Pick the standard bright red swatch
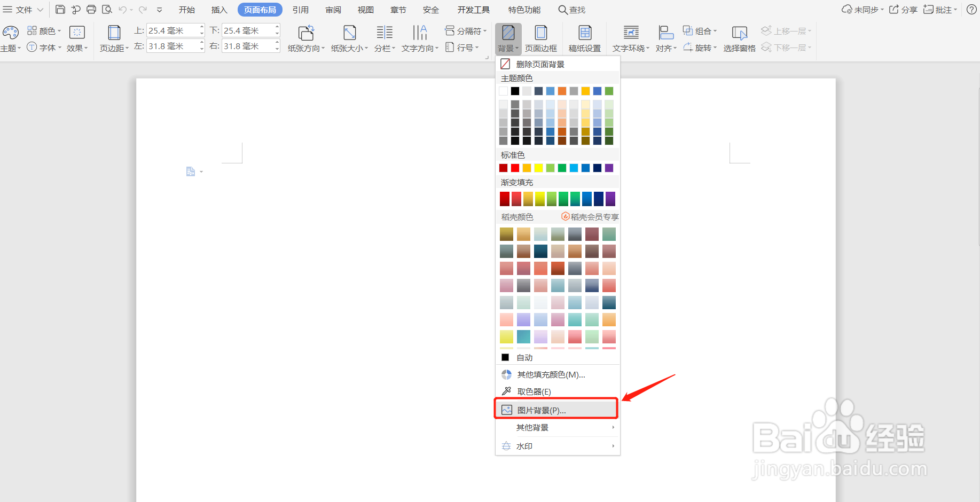The height and width of the screenshot is (502, 980). pyautogui.click(x=515, y=168)
